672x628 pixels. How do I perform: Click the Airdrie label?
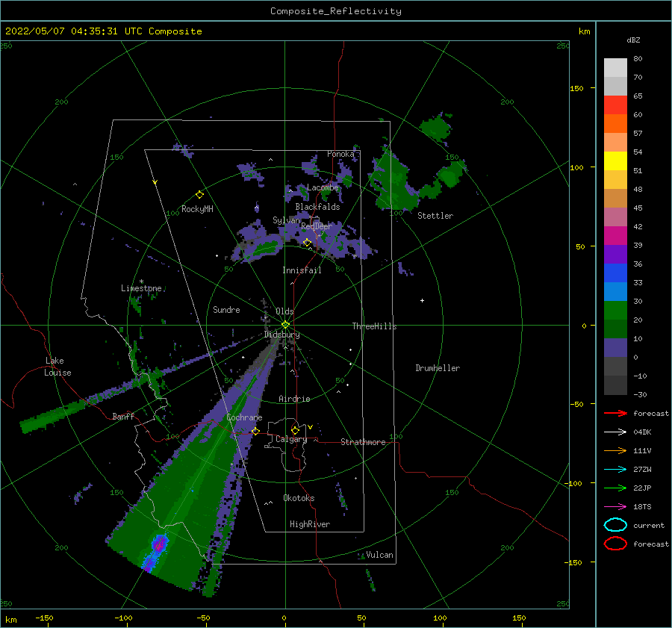[x=294, y=399]
